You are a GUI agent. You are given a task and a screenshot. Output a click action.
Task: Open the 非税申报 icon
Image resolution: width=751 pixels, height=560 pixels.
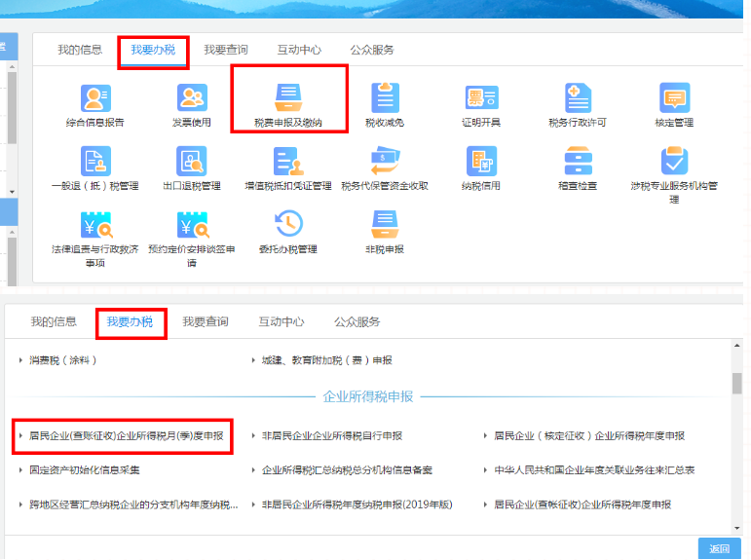tap(385, 224)
